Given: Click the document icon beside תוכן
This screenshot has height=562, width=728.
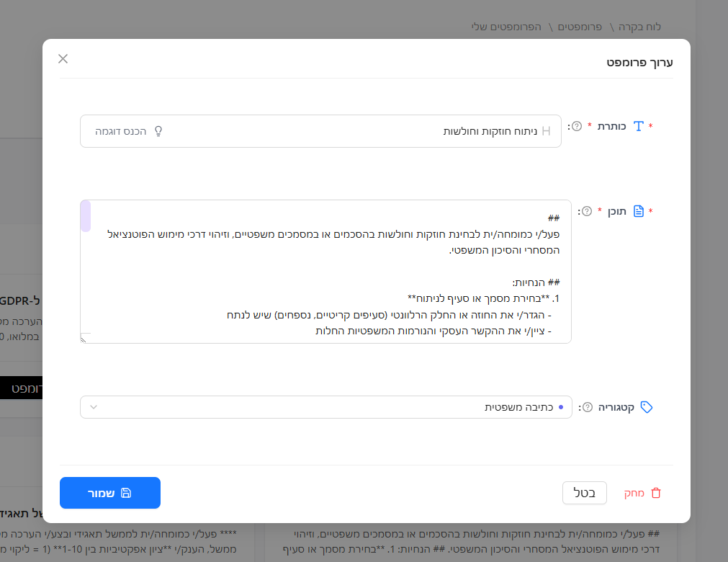Looking at the screenshot, I should (x=638, y=211).
